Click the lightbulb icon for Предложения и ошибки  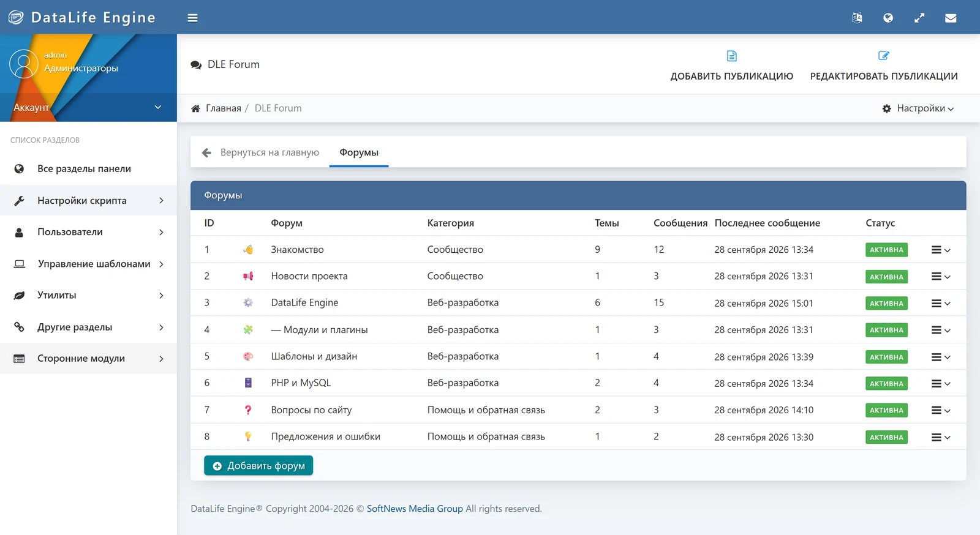click(x=248, y=436)
